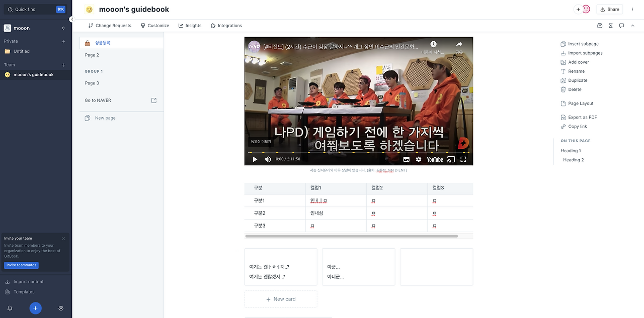Collapse the left sidebar

(71, 19)
